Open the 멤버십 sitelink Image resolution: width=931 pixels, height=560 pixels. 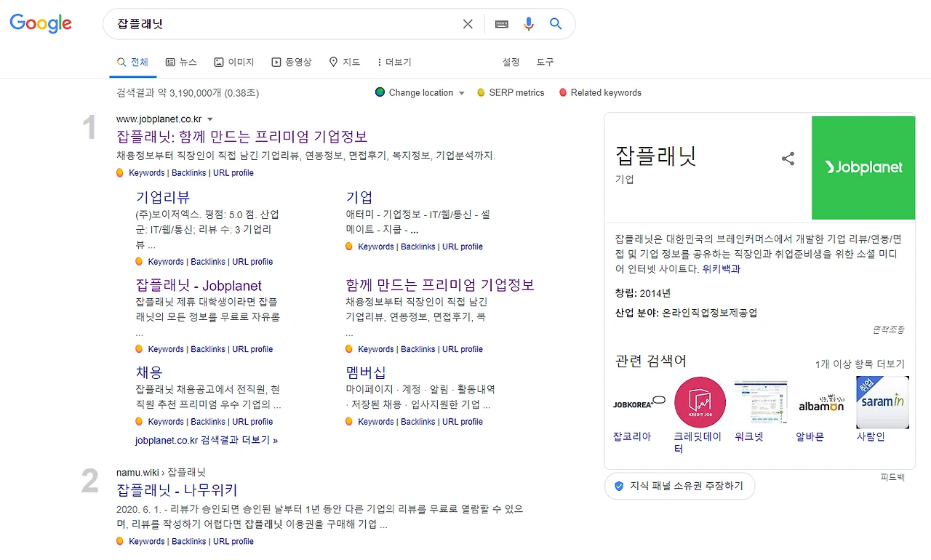366,372
